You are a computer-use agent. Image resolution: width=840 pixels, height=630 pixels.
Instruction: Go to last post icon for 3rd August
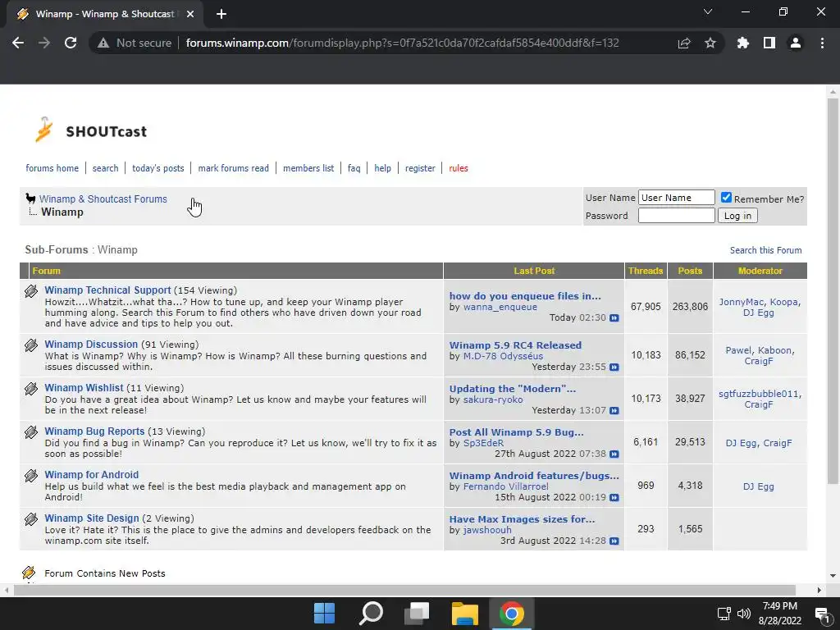pos(614,541)
